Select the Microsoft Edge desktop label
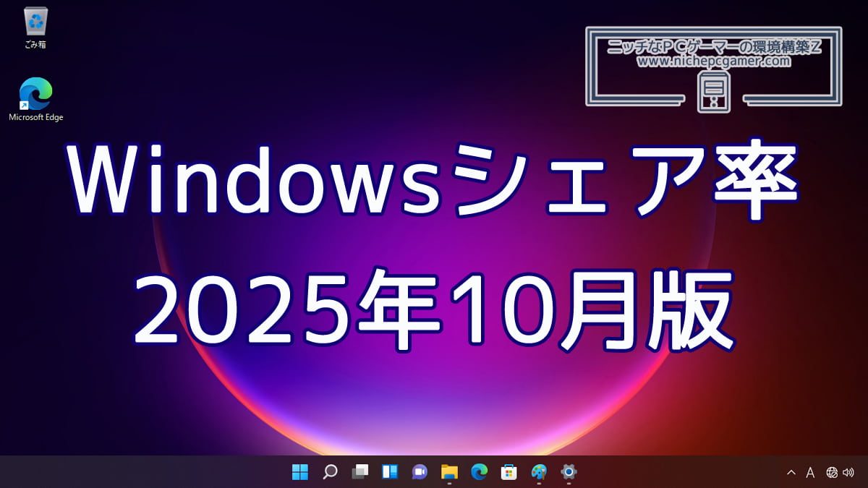The width and height of the screenshot is (868, 488). pos(35,116)
